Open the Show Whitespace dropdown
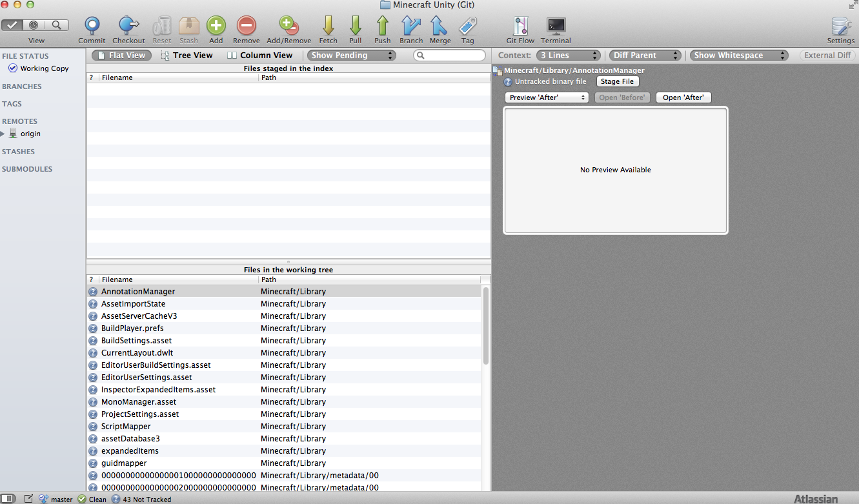This screenshot has height=504, width=859. [739, 55]
